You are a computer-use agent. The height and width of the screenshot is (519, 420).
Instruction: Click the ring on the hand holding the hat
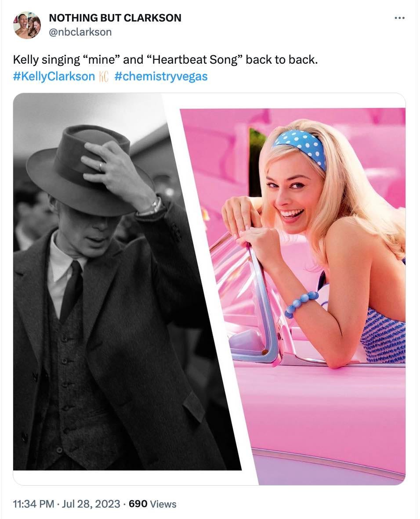click(x=101, y=166)
